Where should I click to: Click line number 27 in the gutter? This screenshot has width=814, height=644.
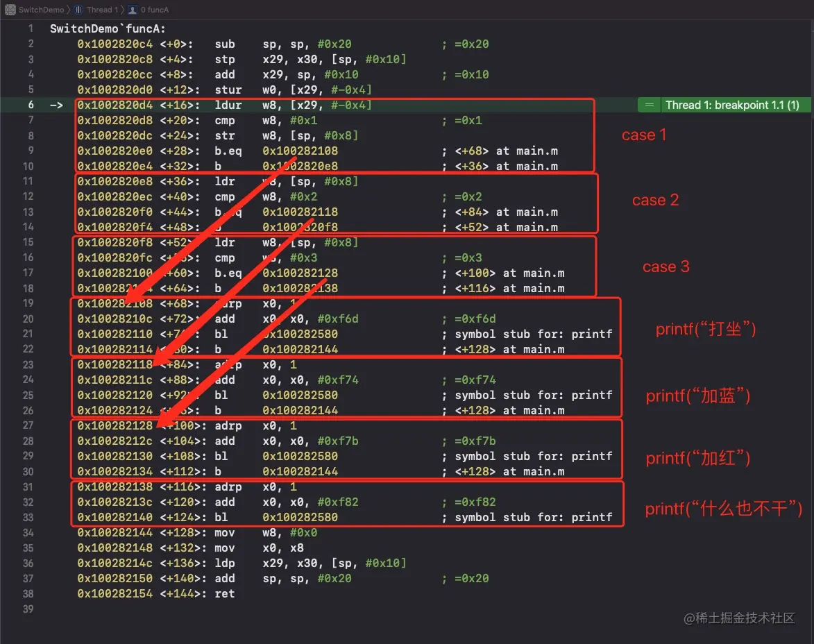point(28,425)
